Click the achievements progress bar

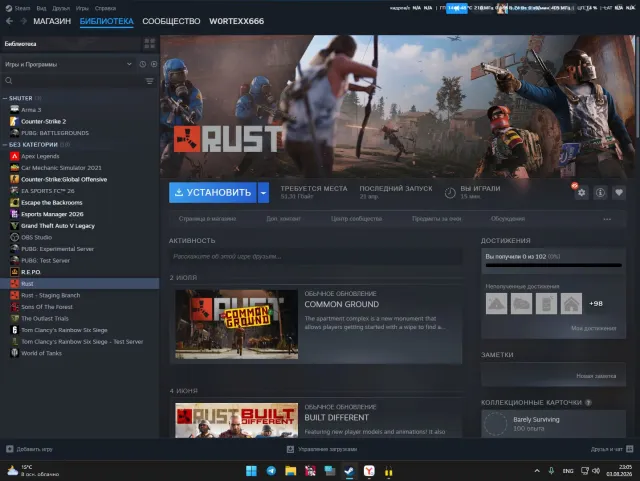tap(553, 265)
